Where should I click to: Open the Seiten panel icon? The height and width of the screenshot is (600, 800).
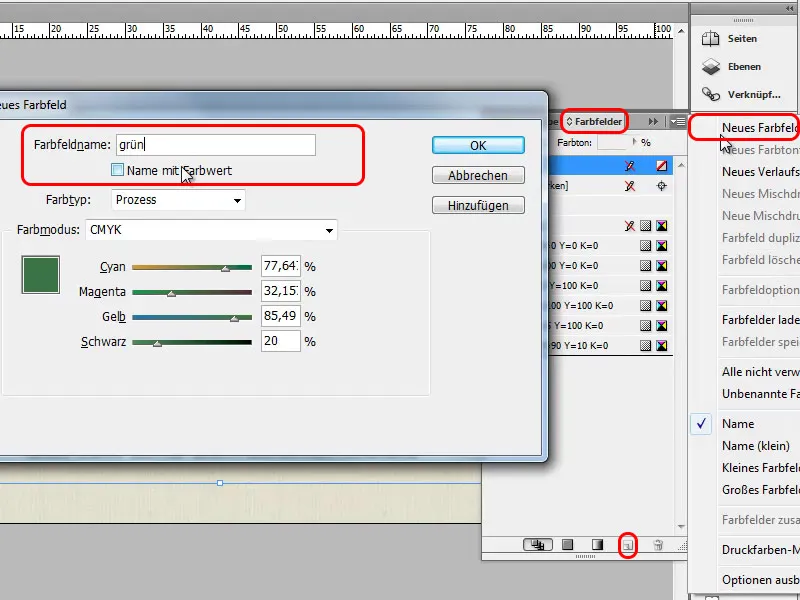click(x=710, y=39)
